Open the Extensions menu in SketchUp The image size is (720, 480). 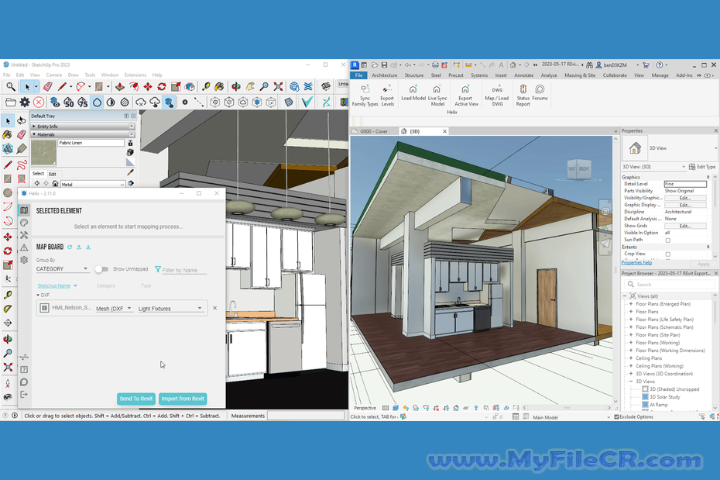point(135,74)
